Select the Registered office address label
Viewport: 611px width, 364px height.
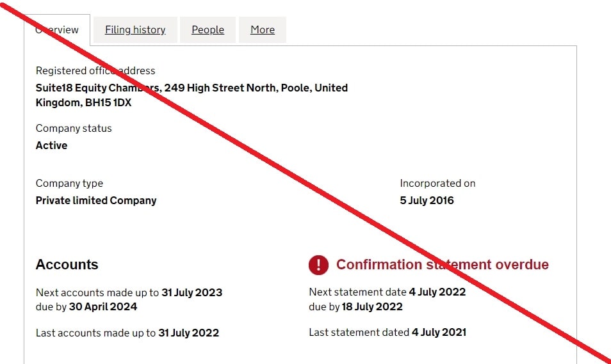95,70
